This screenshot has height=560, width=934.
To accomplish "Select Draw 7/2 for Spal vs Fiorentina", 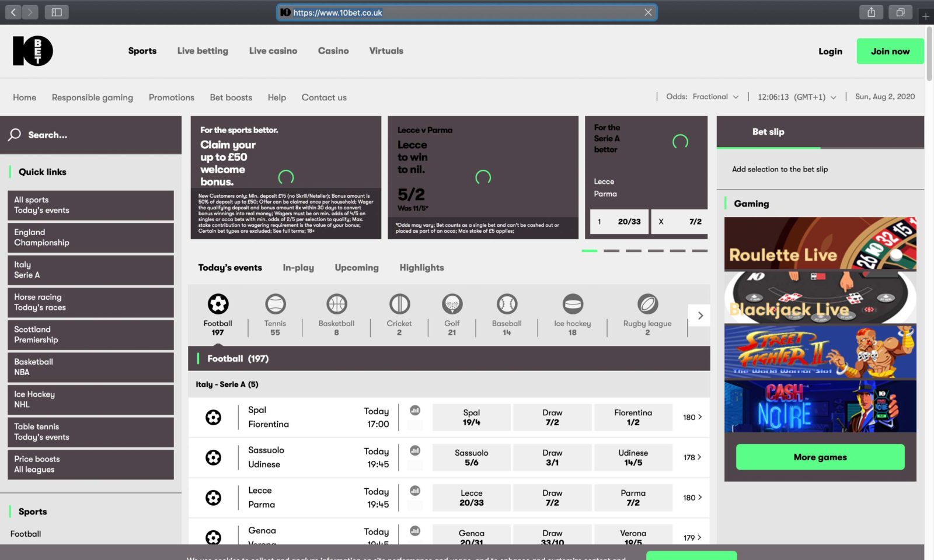I will (x=552, y=417).
